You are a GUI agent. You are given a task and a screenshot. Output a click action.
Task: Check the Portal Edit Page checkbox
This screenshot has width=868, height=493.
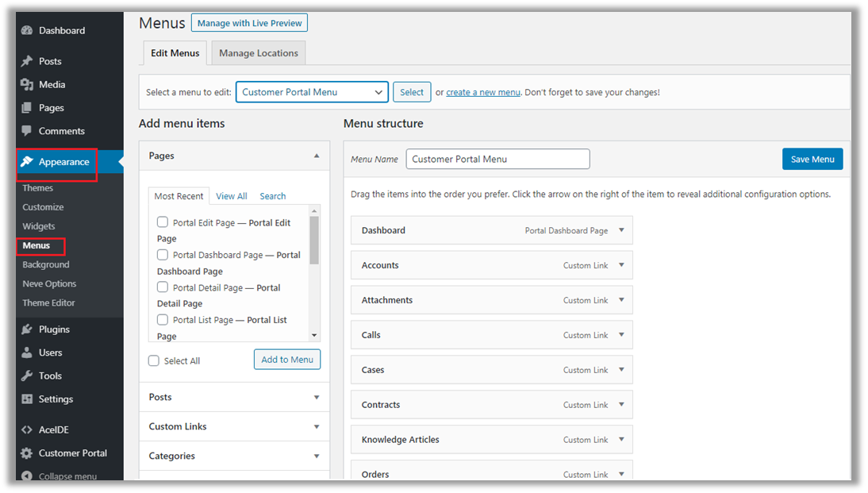pos(163,222)
